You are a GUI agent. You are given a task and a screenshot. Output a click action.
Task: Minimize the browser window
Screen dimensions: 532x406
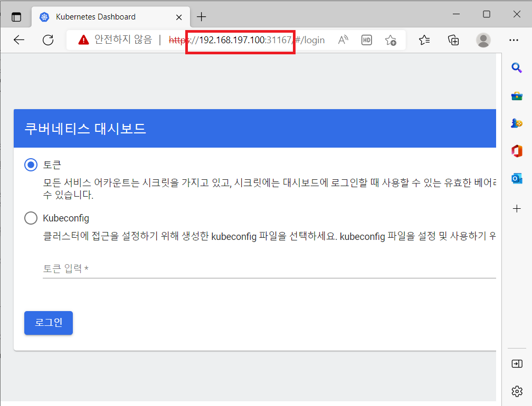[457, 14]
